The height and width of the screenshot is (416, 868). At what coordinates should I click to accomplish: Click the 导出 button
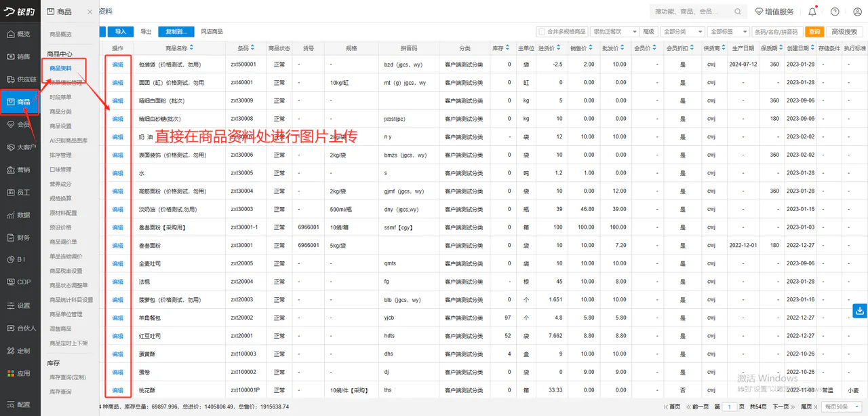tap(146, 32)
